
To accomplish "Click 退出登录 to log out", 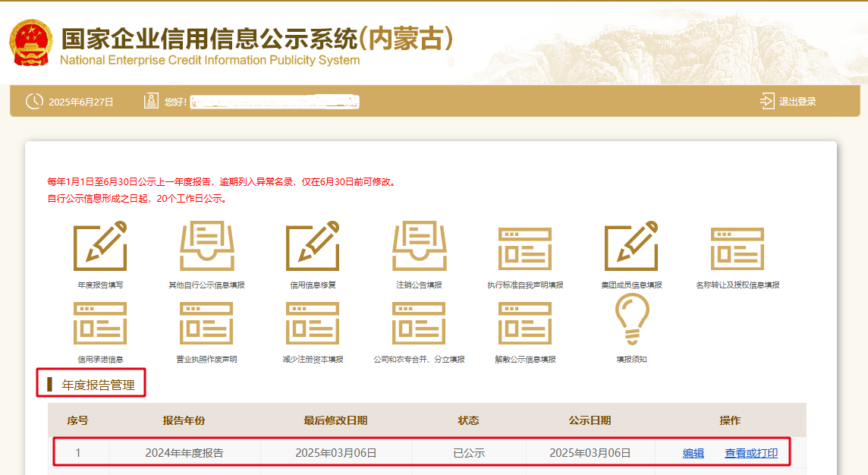I will pyautogui.click(x=788, y=102).
